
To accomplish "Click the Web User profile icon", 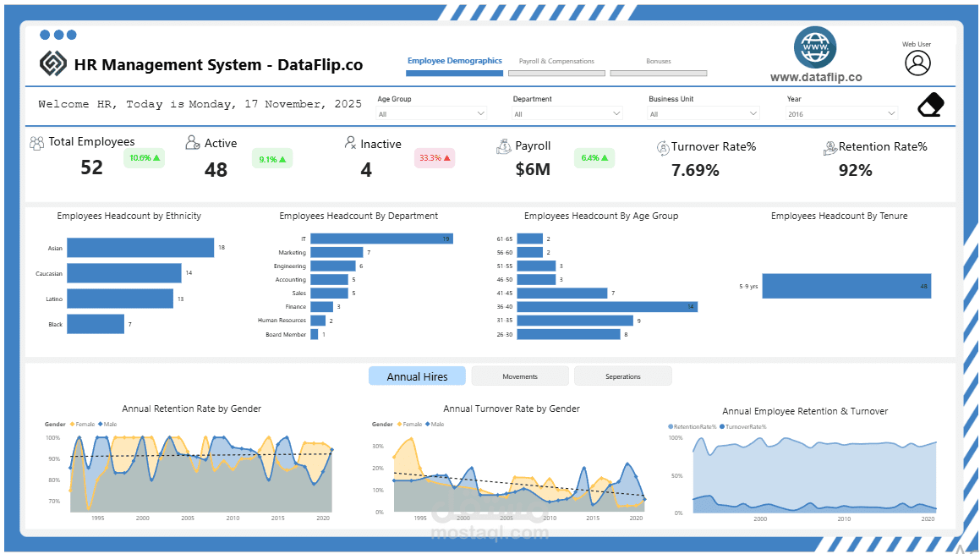I will (x=917, y=63).
